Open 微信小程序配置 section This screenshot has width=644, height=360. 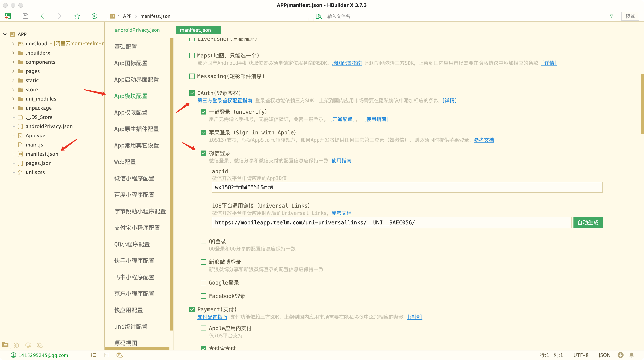click(134, 178)
